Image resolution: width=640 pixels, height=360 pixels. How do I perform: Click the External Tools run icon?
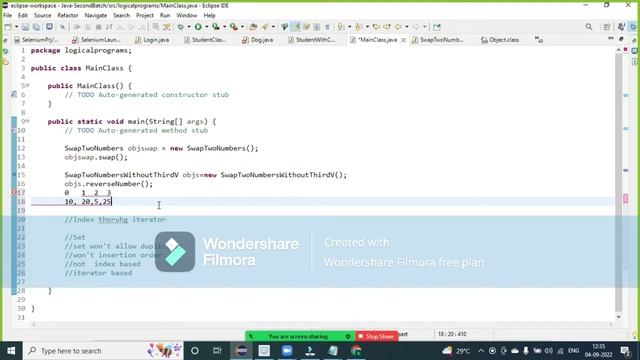[234, 27]
